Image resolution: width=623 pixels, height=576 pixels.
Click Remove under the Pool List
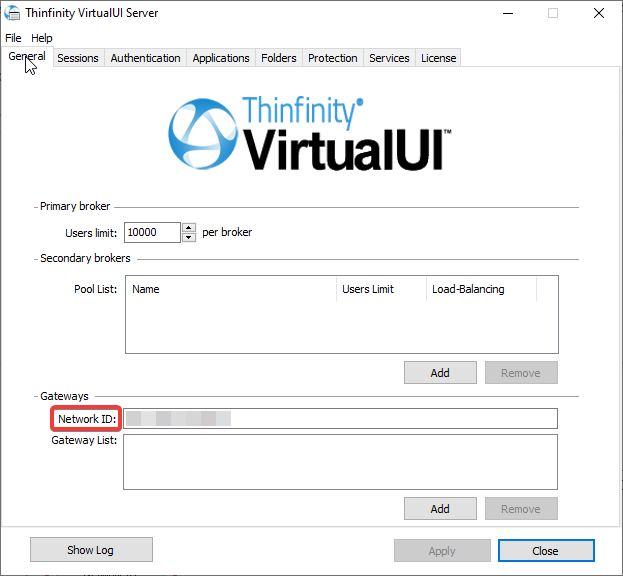pos(521,373)
